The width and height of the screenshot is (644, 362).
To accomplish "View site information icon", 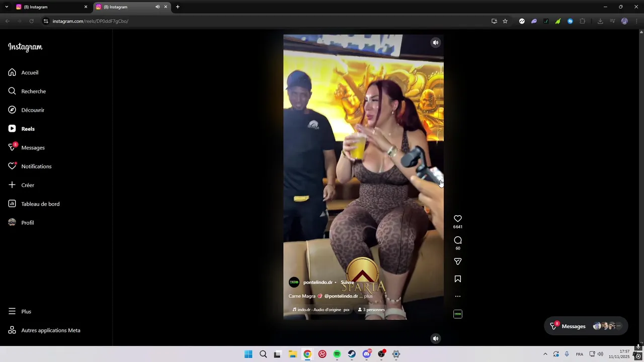I will click(46, 21).
